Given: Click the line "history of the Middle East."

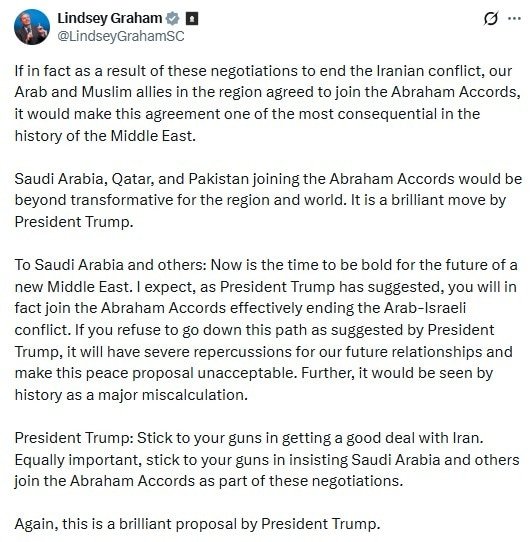Looking at the screenshot, I should [105, 136].
